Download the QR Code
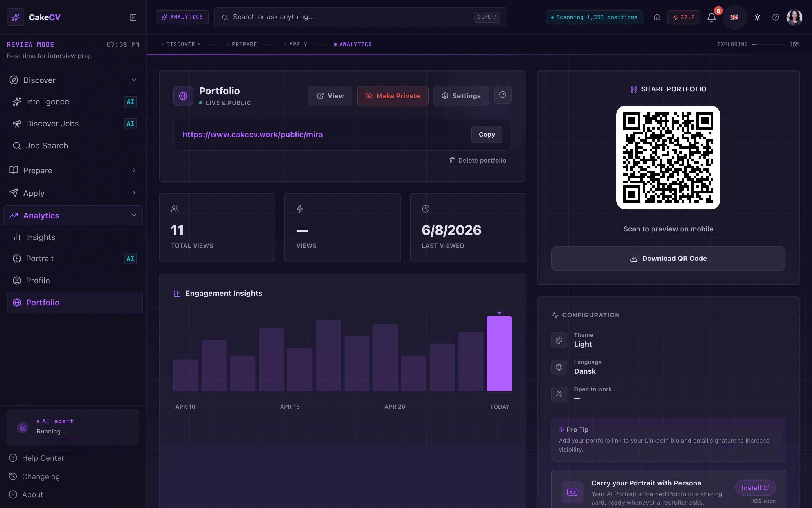The image size is (812, 508). point(668,258)
